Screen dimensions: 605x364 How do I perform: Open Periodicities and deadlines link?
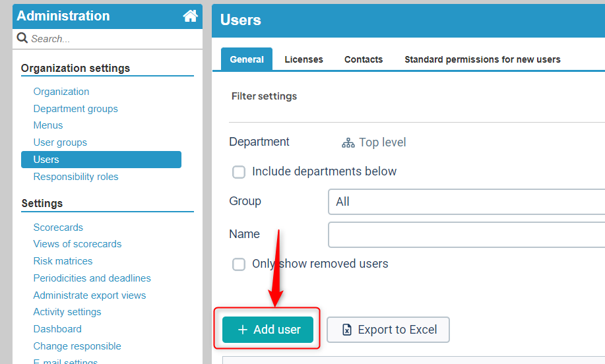(x=92, y=278)
